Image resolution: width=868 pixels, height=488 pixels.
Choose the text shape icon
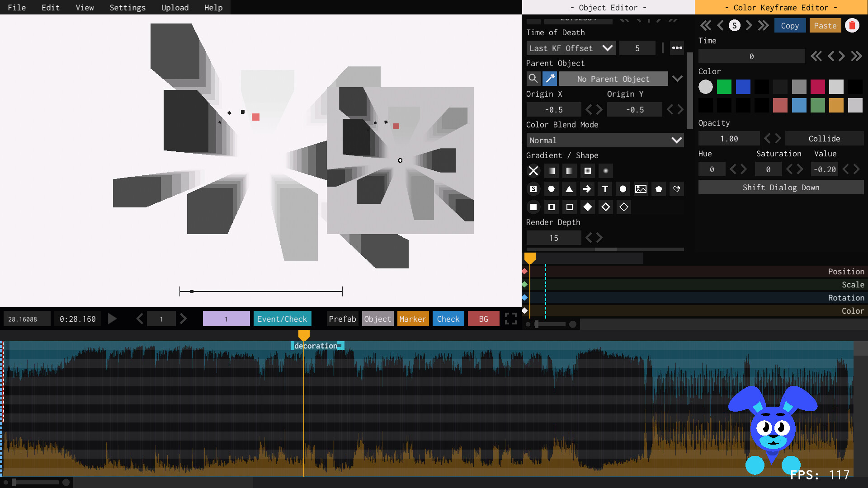pyautogui.click(x=605, y=189)
